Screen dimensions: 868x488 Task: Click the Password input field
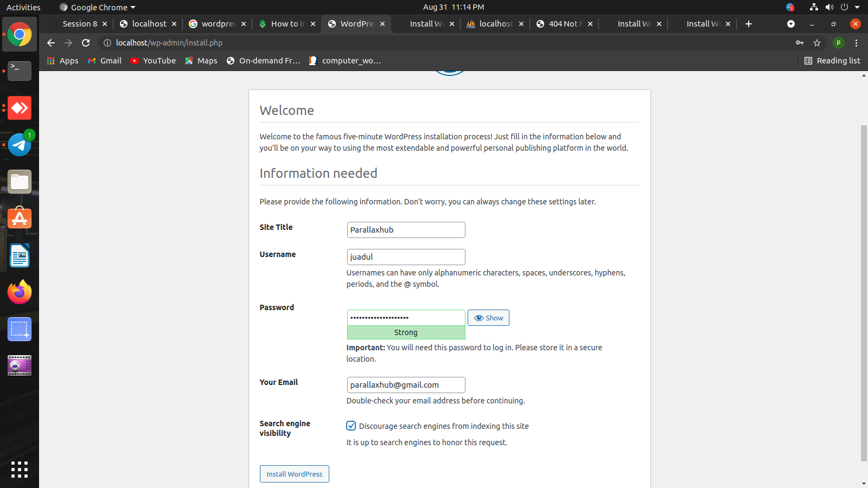tap(406, 317)
